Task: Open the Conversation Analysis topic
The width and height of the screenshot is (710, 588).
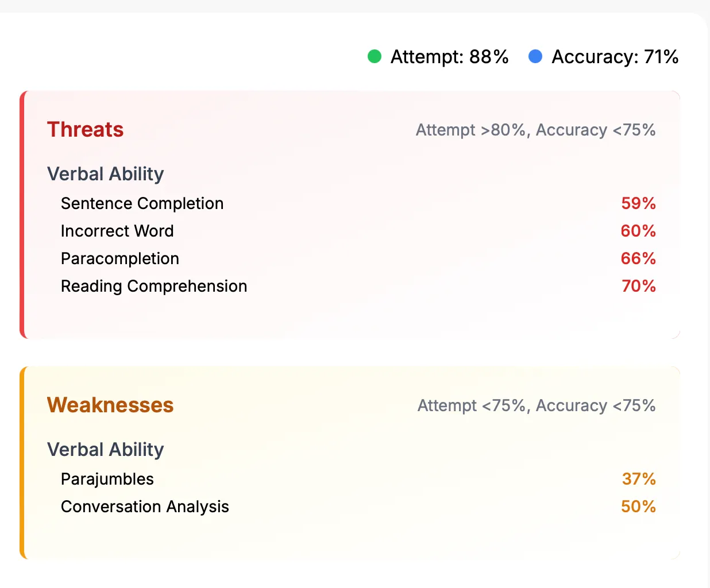Action: tap(145, 506)
